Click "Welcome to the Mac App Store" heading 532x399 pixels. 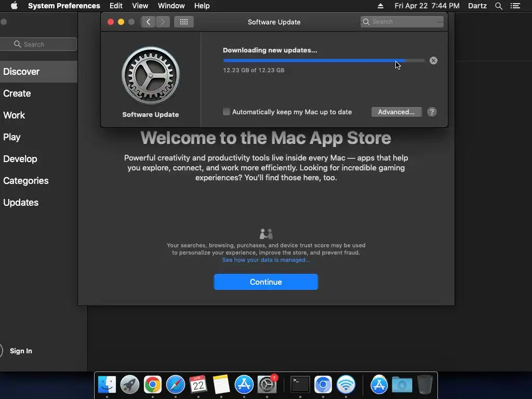265,138
